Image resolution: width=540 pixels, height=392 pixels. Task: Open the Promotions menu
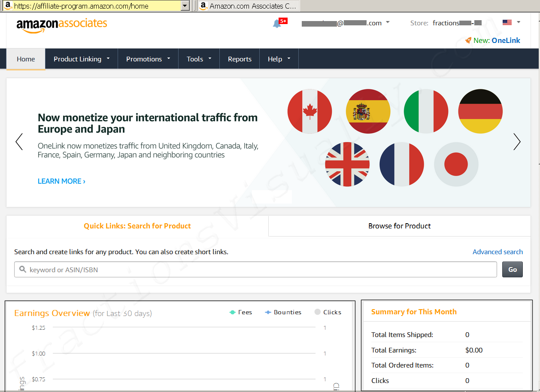148,59
